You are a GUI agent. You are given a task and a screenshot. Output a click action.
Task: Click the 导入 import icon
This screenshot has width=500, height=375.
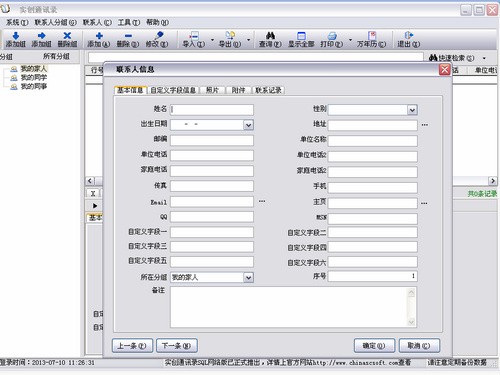pos(194,35)
